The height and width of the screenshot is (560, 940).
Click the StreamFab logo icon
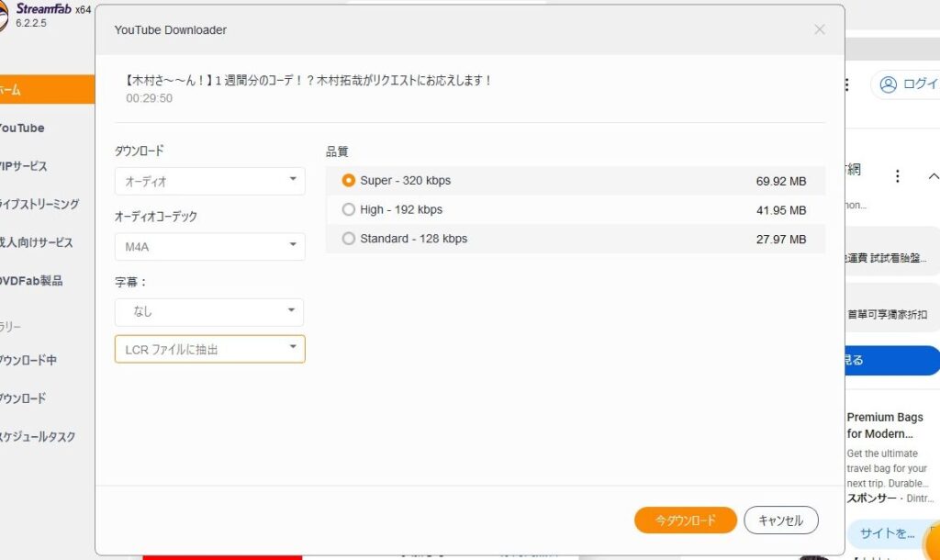click(5, 15)
